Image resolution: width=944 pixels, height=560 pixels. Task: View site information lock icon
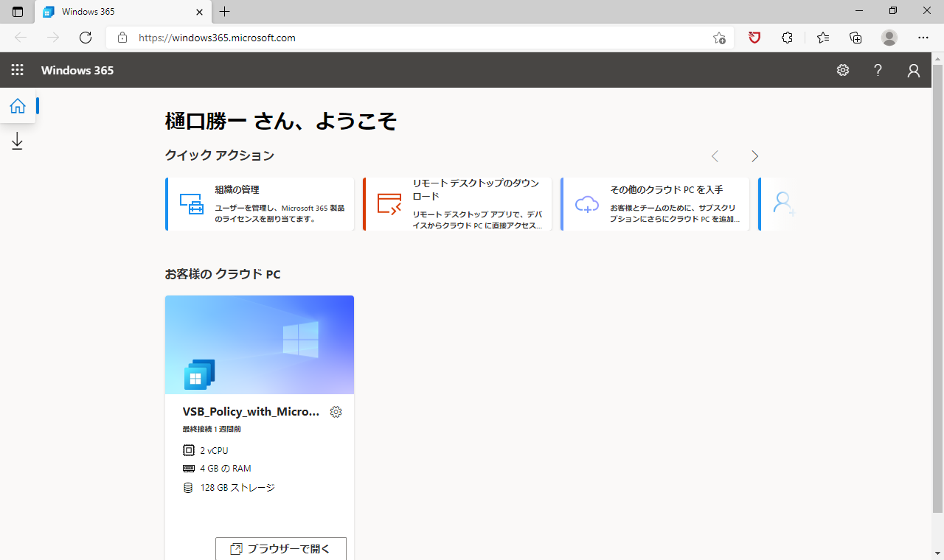click(x=122, y=38)
